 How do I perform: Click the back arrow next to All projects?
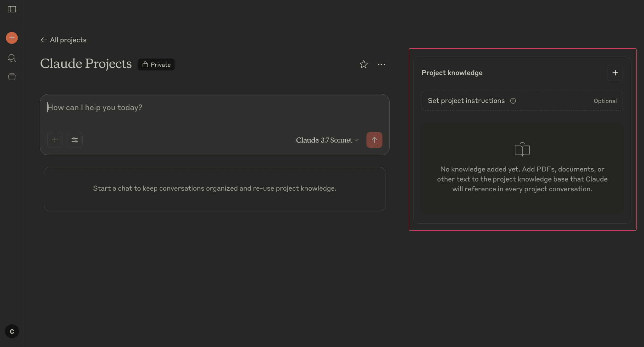pyautogui.click(x=43, y=40)
